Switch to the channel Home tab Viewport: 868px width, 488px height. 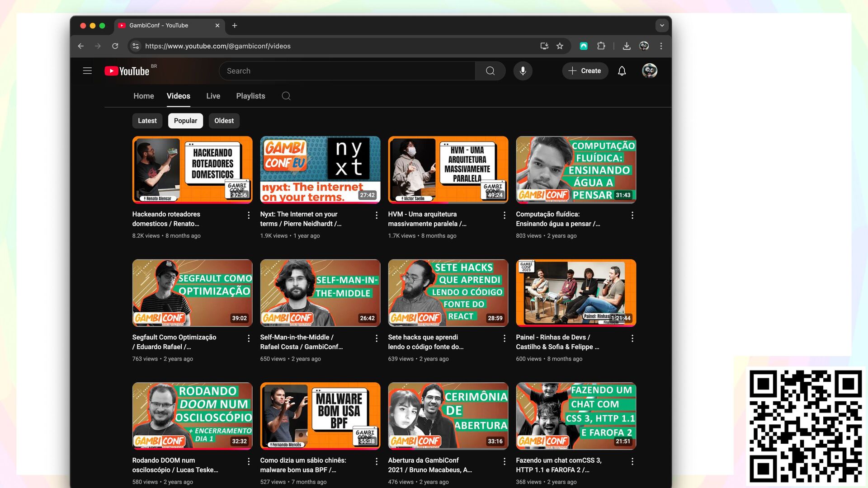[x=144, y=96]
